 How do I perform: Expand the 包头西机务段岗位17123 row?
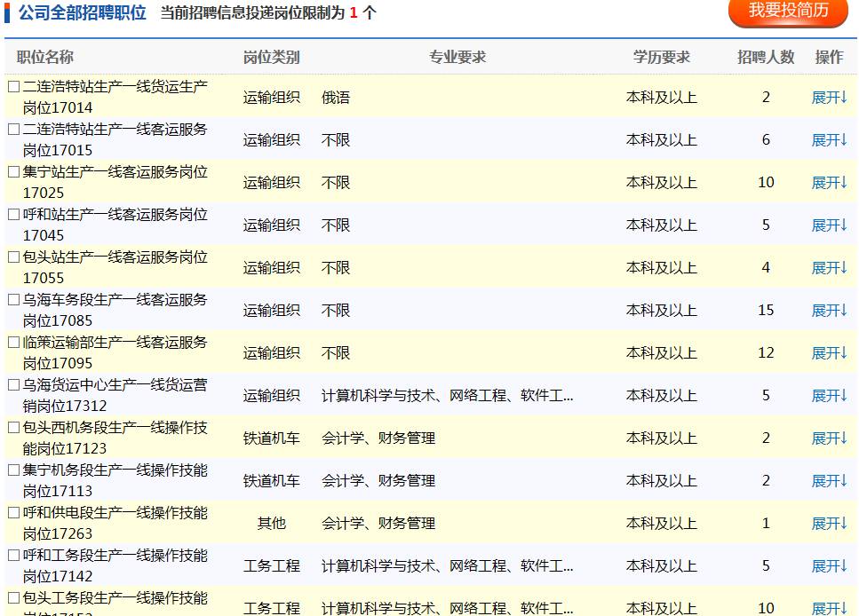(829, 438)
